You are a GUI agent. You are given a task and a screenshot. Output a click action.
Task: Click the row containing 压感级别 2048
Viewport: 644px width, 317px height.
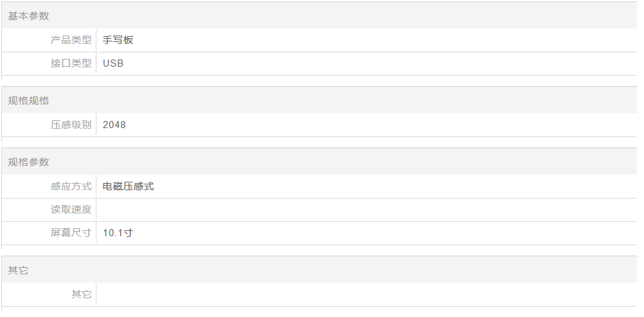coord(318,125)
